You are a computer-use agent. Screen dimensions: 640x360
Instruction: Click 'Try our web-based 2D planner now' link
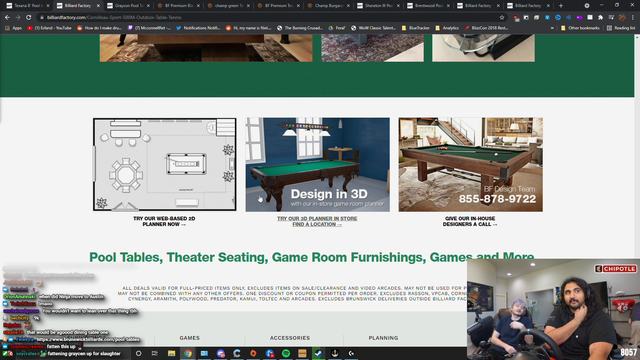tap(164, 221)
